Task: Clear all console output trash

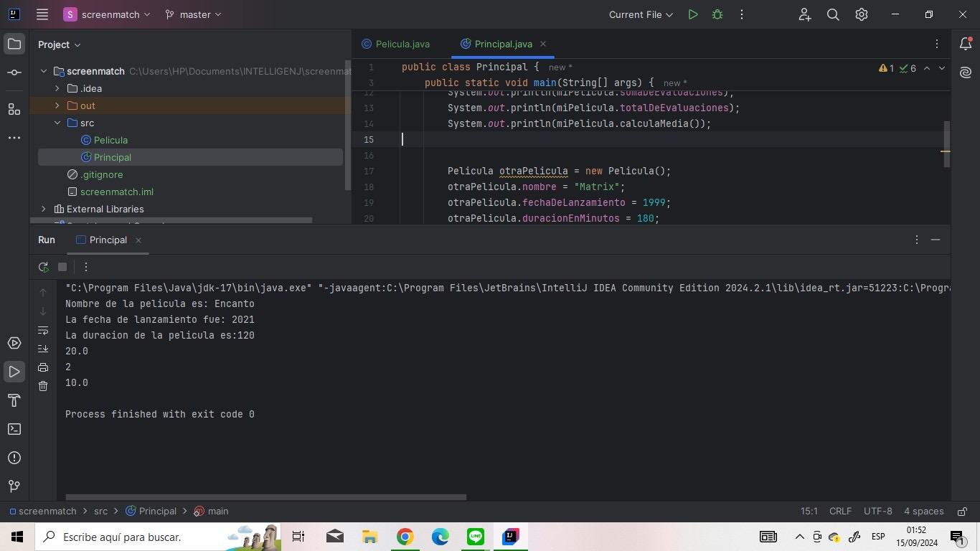Action: coord(43,386)
